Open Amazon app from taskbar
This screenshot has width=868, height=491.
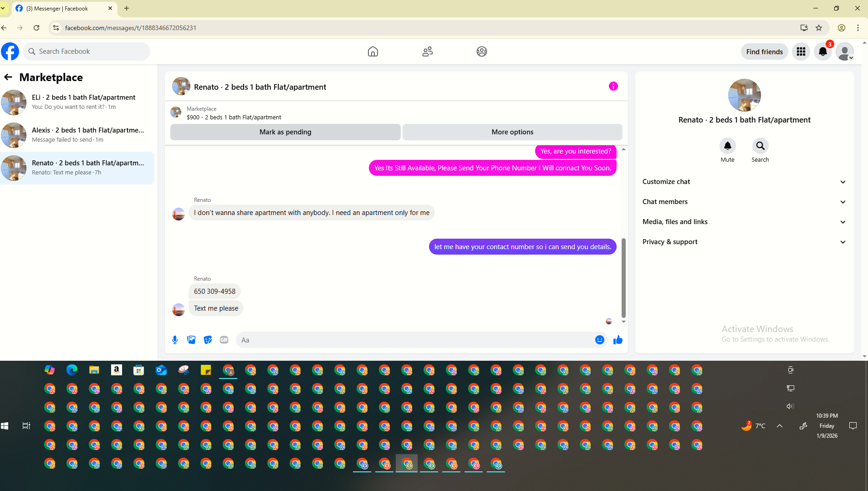tap(117, 370)
